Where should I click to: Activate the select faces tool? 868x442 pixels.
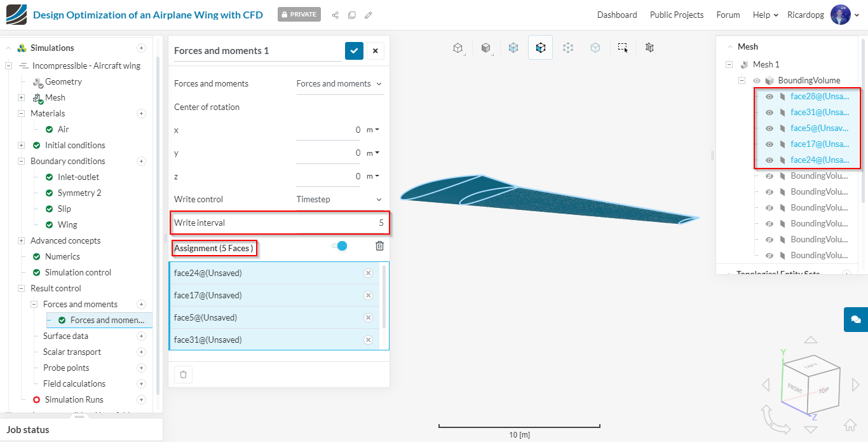(540, 48)
